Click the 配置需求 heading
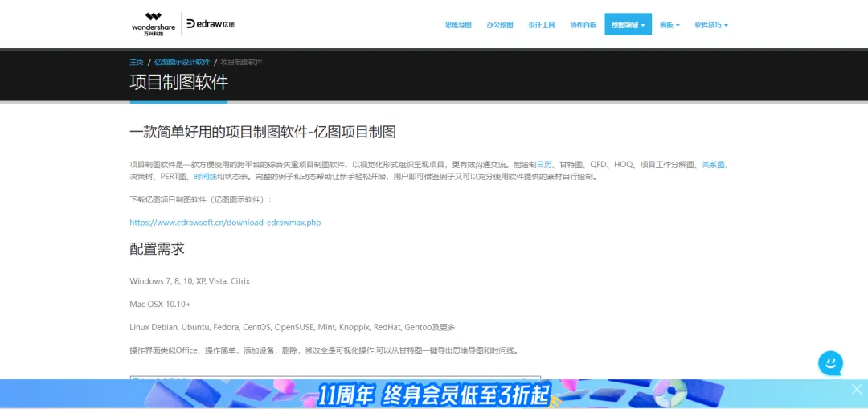Screen dimensions: 868x409 click(157, 248)
